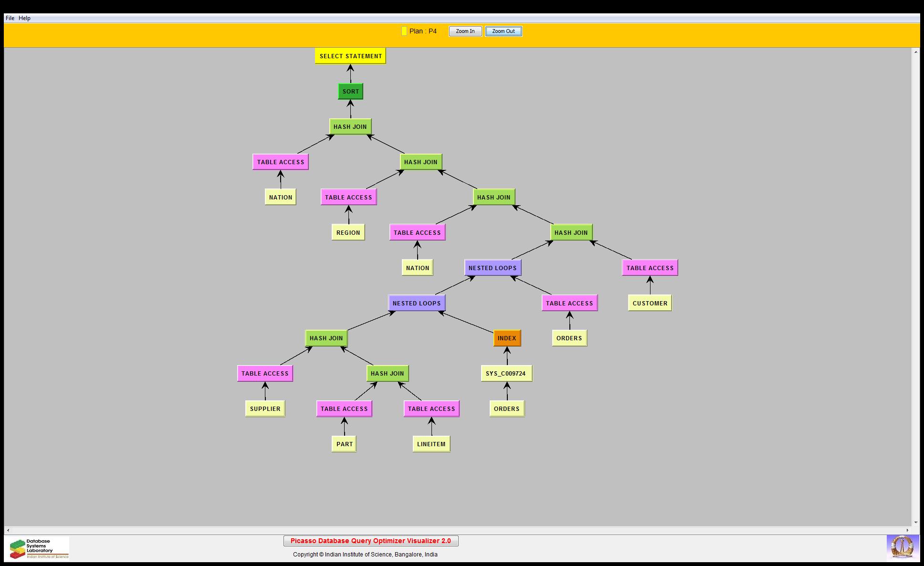Viewport: 924px width, 566px height.
Task: Click the CUSTOMER table node
Action: tap(650, 303)
